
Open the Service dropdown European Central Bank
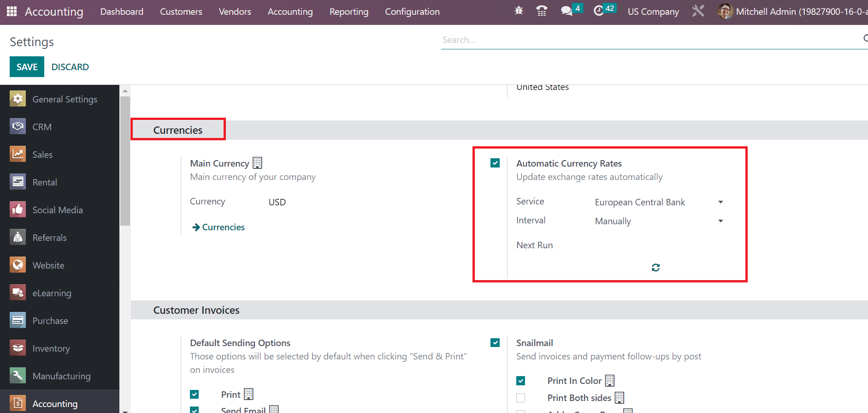[x=659, y=202]
